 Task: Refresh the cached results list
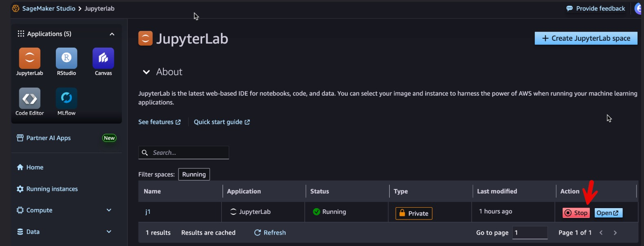pyautogui.click(x=270, y=233)
